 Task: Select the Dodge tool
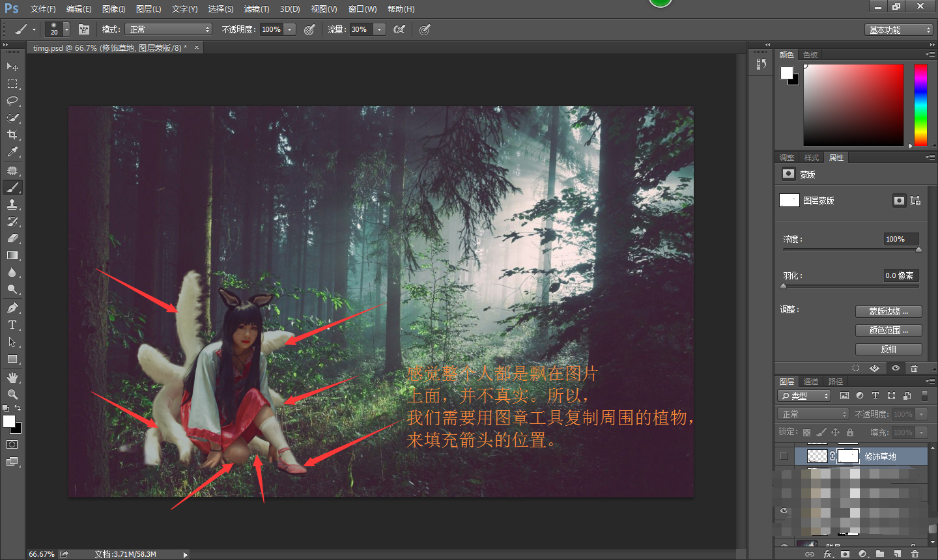click(x=12, y=289)
